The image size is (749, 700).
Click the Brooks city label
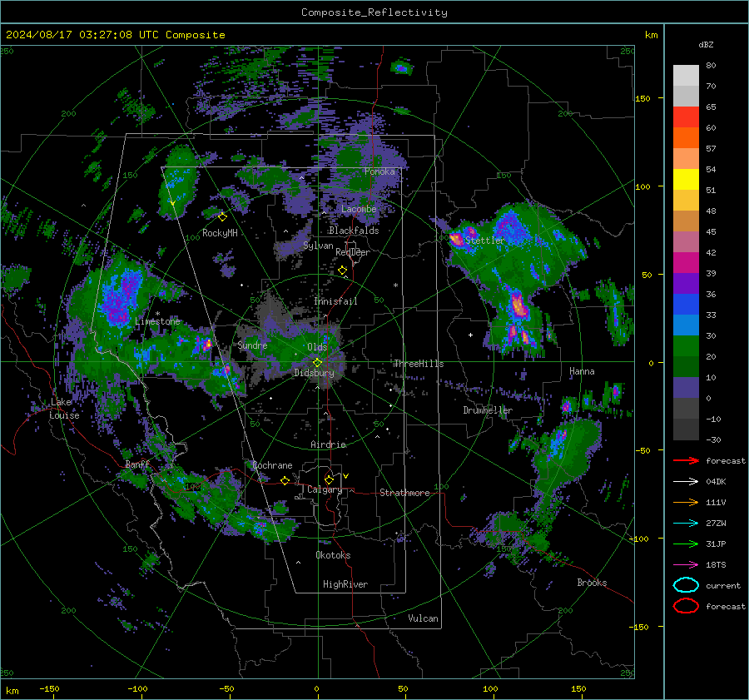click(x=592, y=583)
